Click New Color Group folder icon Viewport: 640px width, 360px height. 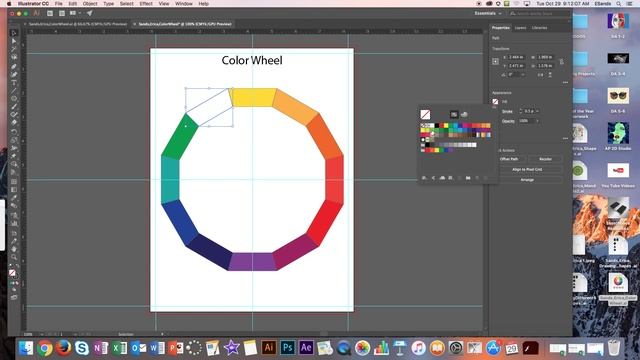click(468, 178)
